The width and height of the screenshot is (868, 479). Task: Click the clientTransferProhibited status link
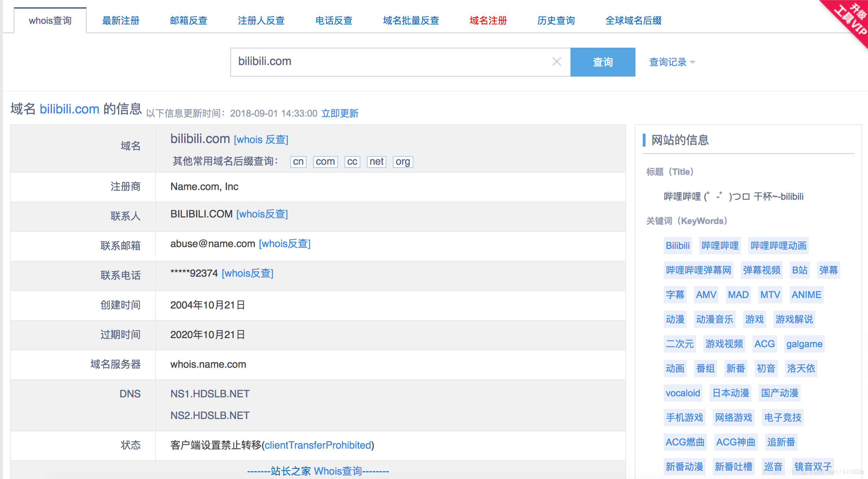(318, 445)
